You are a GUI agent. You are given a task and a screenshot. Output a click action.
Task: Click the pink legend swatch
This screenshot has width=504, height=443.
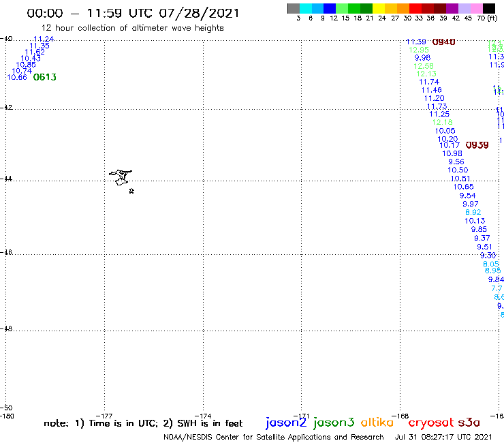pyautogui.click(x=476, y=8)
